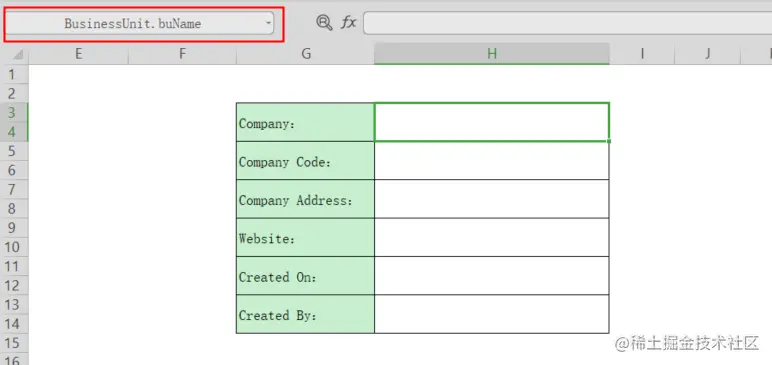
Task: Click the "Company:" label cell
Action: click(x=305, y=122)
